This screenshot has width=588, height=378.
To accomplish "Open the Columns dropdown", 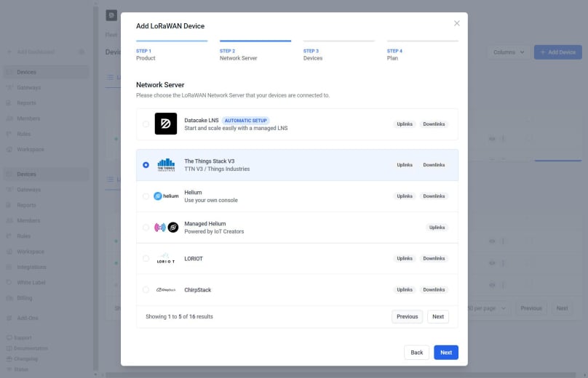I will 509,52.
